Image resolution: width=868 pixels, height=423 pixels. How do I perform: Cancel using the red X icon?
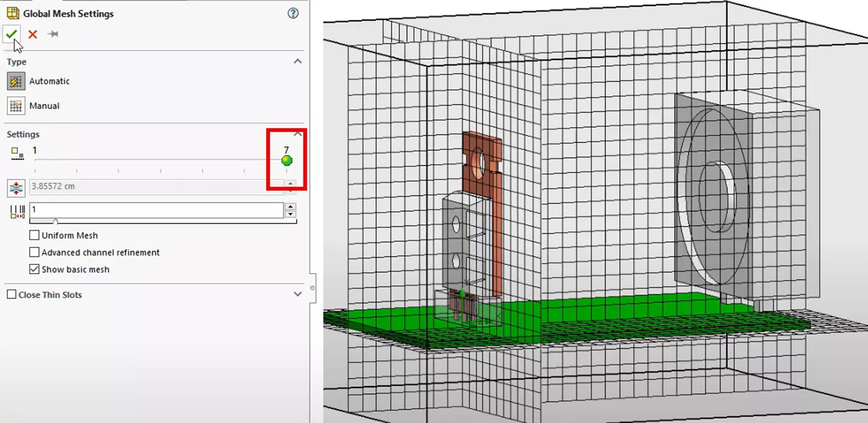(33, 34)
